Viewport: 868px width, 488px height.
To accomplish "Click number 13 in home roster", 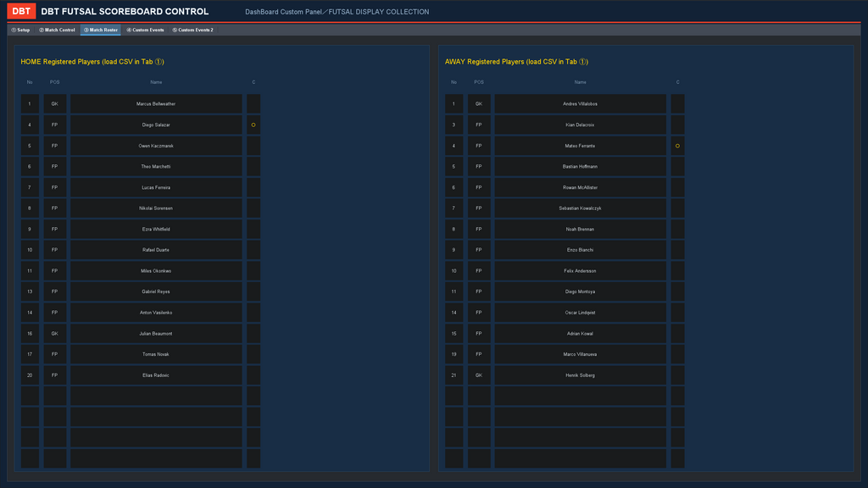I will coord(30,291).
